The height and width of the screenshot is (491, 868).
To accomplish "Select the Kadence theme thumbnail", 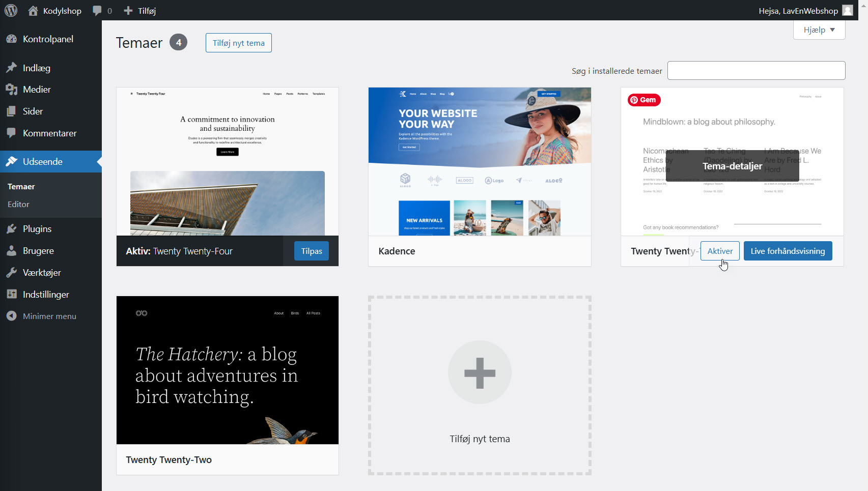I will click(480, 161).
